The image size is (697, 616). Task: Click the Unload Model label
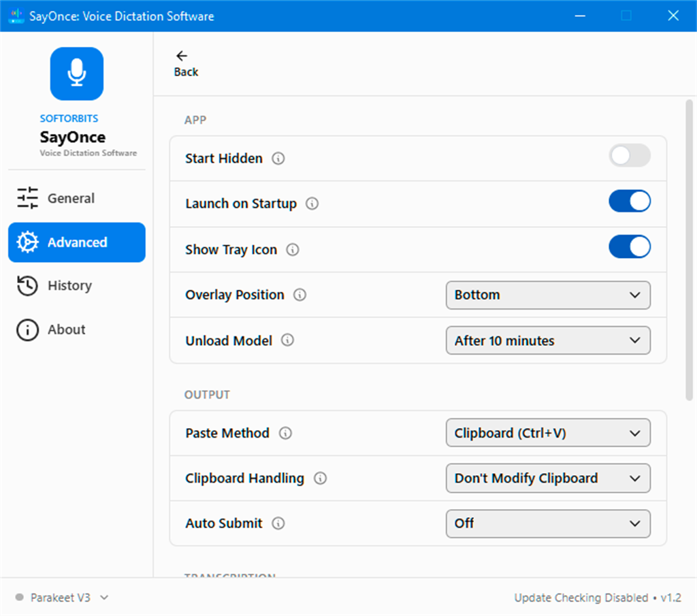[229, 341]
